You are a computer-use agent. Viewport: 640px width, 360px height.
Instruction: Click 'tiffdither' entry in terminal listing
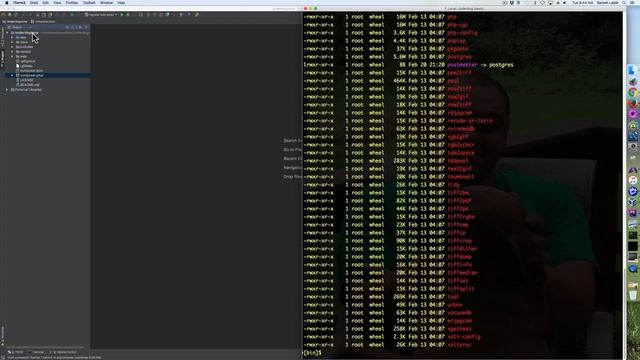pyautogui.click(x=462, y=249)
